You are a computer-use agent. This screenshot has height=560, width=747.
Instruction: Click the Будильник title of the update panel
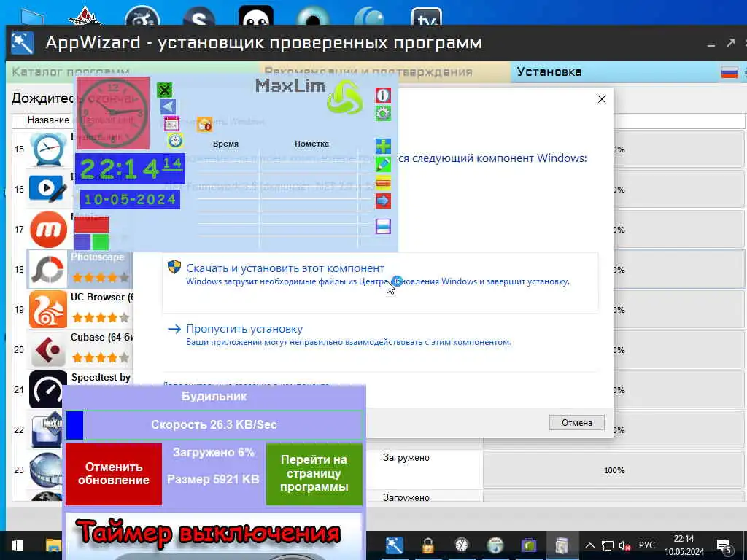(x=214, y=396)
